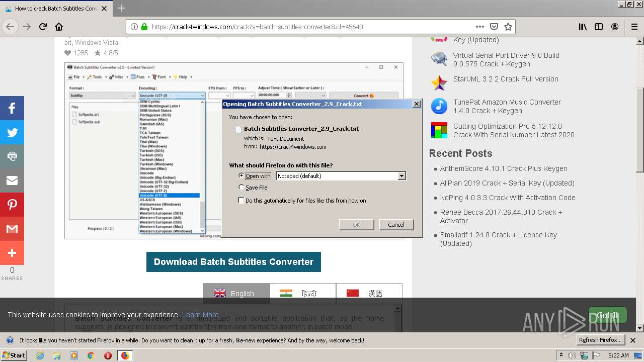Close the Opening Batch Subtitles Converter dialog
This screenshot has width=644, height=362.
(x=416, y=104)
